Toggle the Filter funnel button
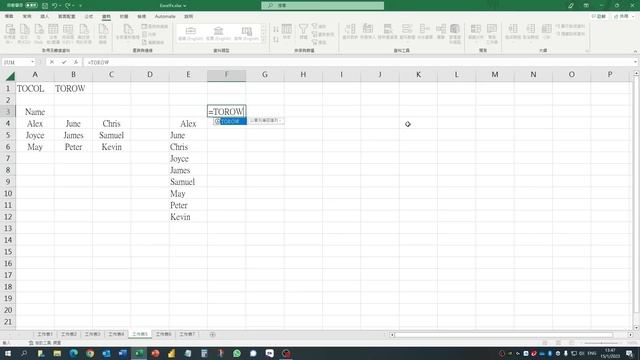This screenshot has height=360, width=640. click(x=303, y=32)
